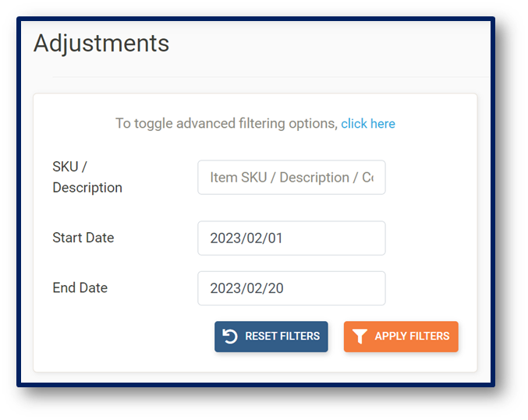Open the Start Date field

click(x=291, y=238)
